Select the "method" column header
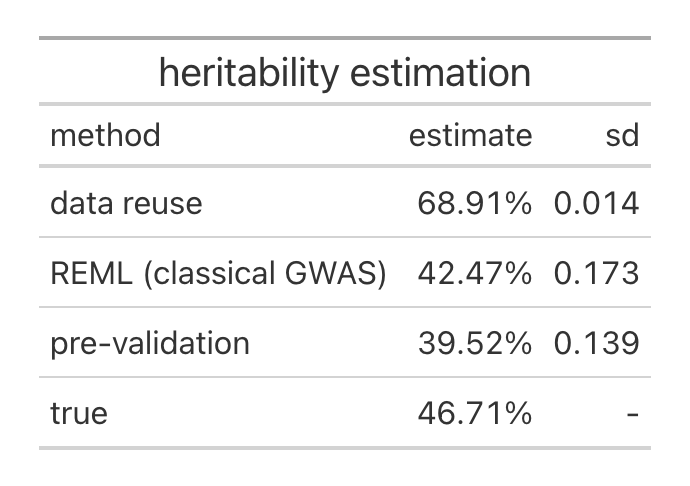Image resolution: width=690 pixels, height=486 pixels. (x=105, y=135)
